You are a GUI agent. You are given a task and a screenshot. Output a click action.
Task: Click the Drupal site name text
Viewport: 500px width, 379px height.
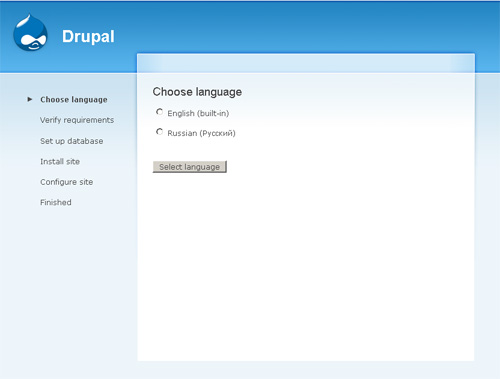click(x=88, y=36)
